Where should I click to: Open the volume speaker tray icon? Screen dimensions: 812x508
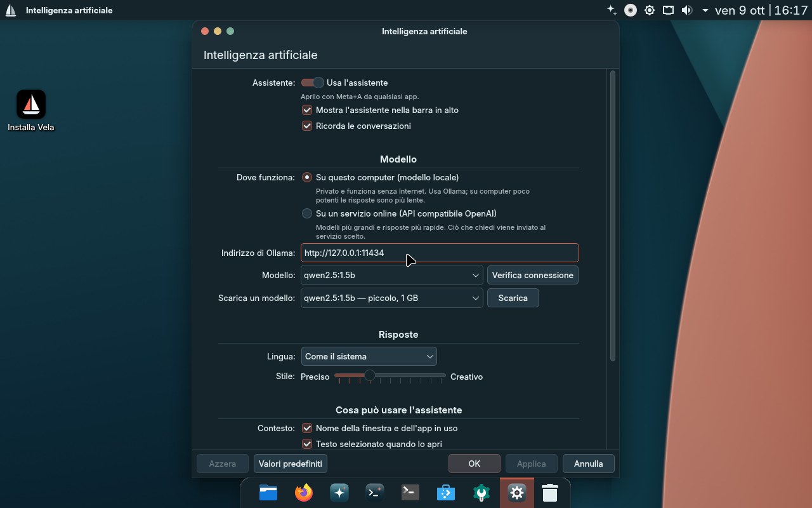(686, 10)
